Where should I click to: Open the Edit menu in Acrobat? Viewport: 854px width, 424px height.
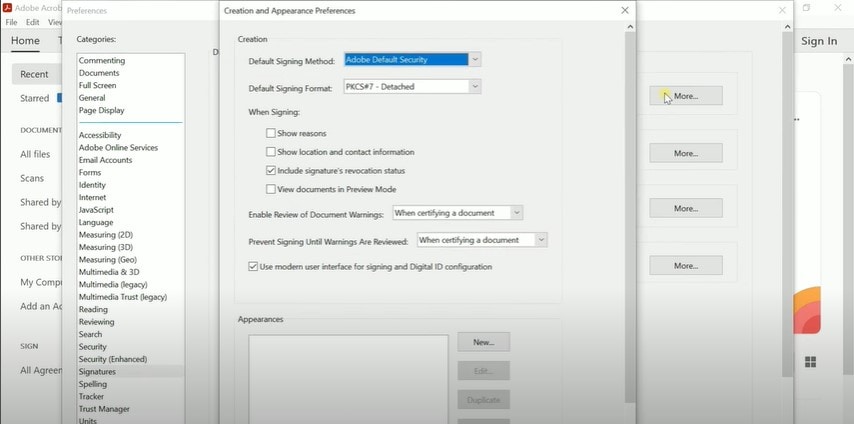coord(33,22)
